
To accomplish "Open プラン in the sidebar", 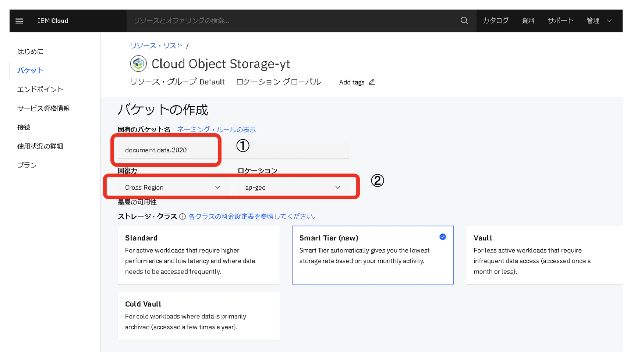I will click(x=27, y=165).
